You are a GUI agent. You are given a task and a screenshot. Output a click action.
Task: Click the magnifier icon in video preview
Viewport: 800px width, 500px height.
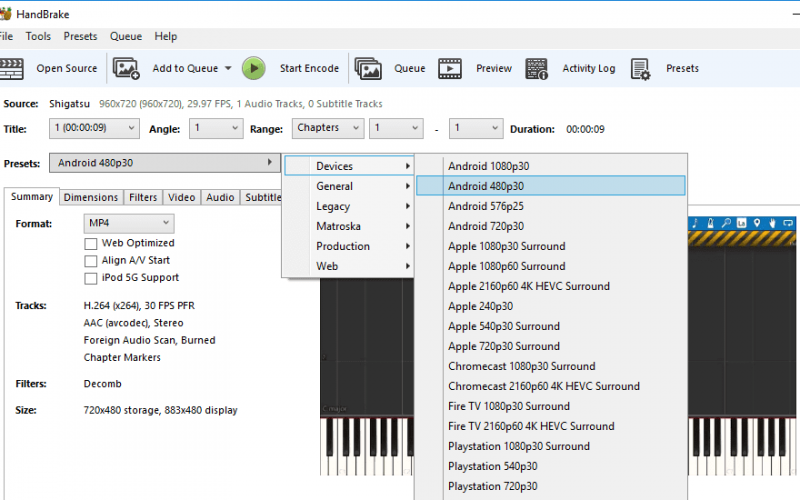click(x=726, y=223)
